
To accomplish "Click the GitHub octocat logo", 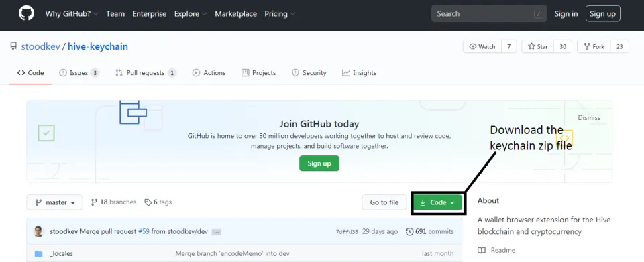I will pyautogui.click(x=27, y=13).
